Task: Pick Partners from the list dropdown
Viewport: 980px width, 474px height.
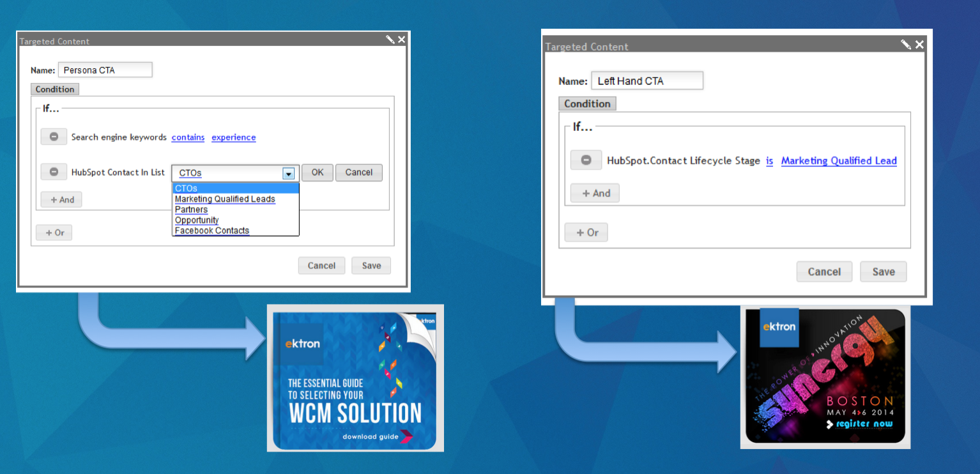Action: pyautogui.click(x=236, y=210)
